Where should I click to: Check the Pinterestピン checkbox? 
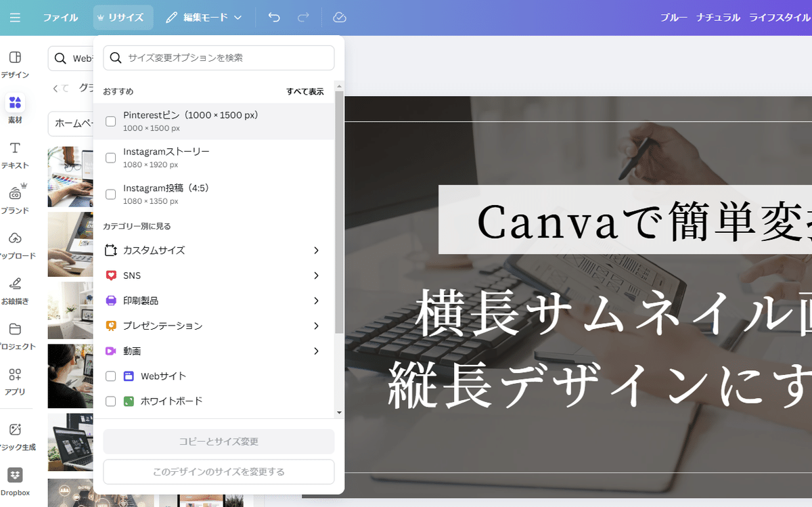(111, 121)
